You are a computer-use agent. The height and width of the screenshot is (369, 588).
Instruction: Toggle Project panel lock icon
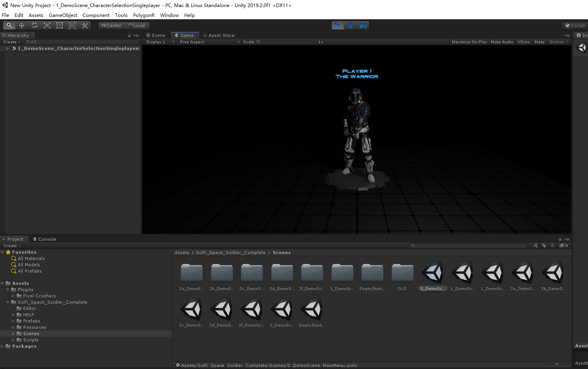(560, 239)
